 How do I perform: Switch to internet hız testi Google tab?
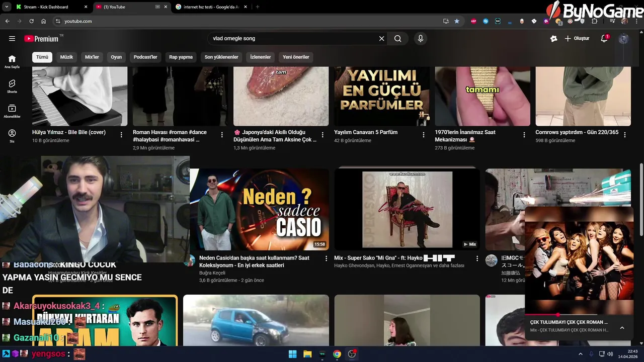(211, 7)
